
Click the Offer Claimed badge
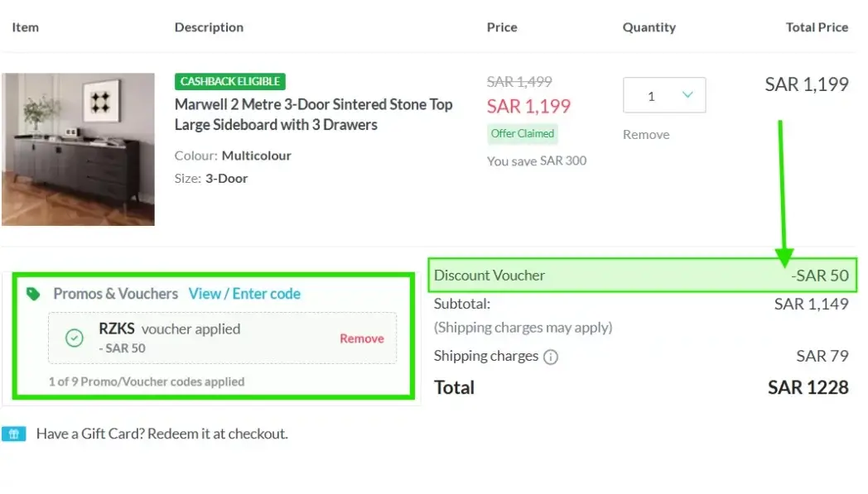coord(522,132)
